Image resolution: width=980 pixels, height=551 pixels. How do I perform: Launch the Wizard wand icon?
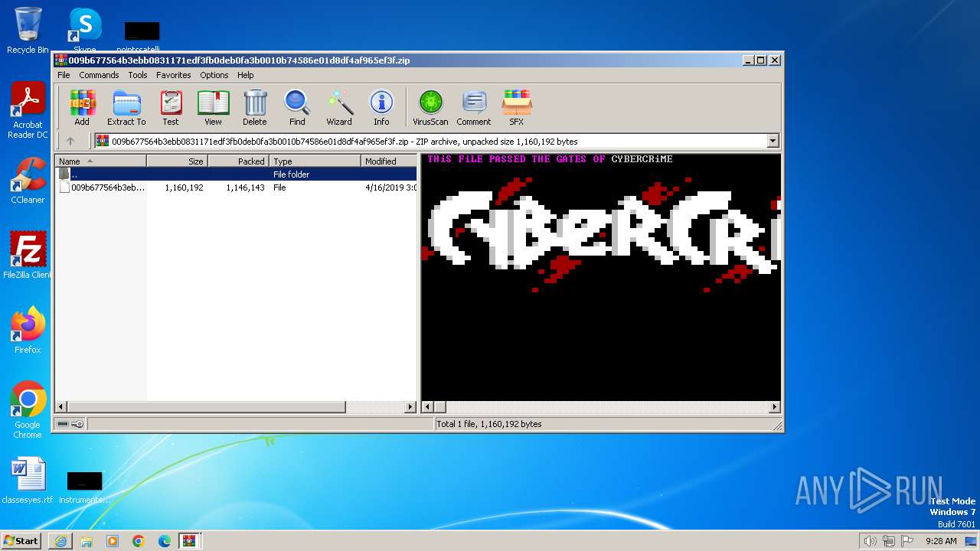(339, 107)
